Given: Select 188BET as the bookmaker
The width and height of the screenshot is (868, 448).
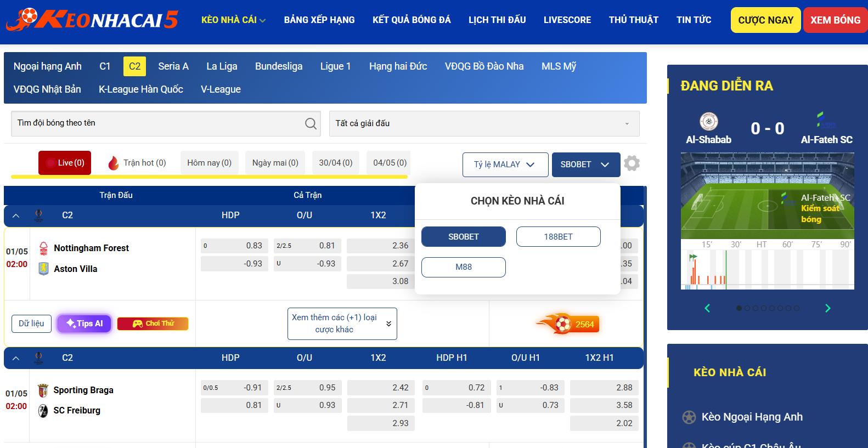Looking at the screenshot, I should click(558, 237).
